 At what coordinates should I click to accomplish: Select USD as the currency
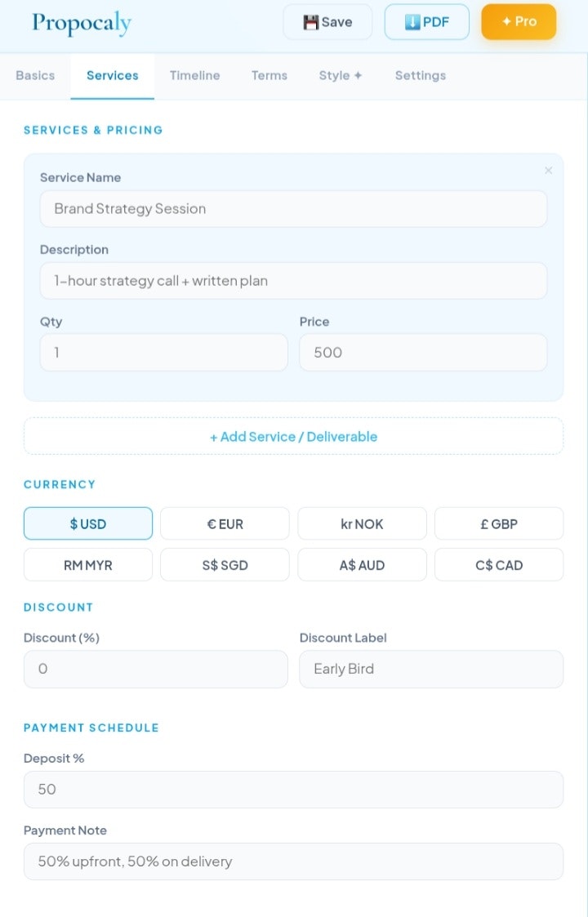click(x=88, y=523)
